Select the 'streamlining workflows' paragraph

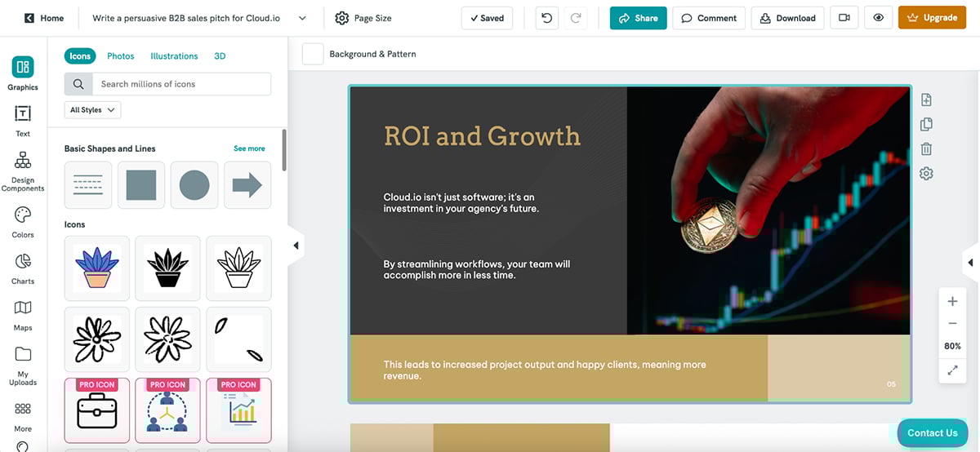click(477, 269)
